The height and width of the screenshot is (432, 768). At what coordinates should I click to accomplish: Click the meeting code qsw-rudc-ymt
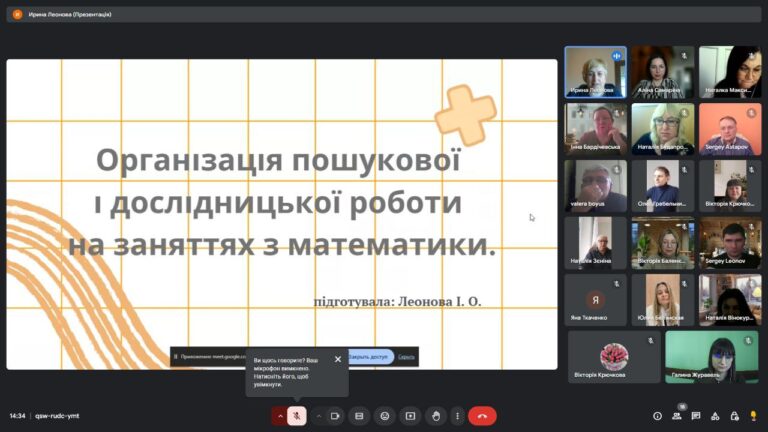(57, 416)
